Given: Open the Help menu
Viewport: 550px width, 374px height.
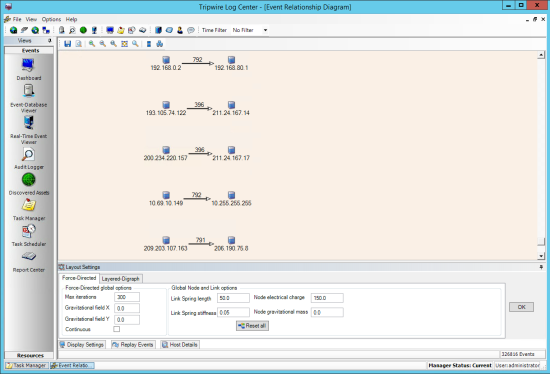Looking at the screenshot, I should (x=71, y=19).
